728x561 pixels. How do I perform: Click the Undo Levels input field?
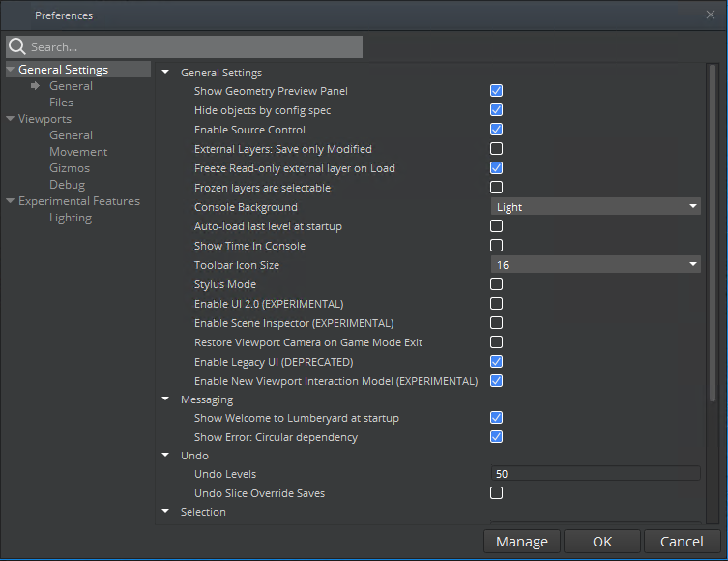[x=596, y=474]
